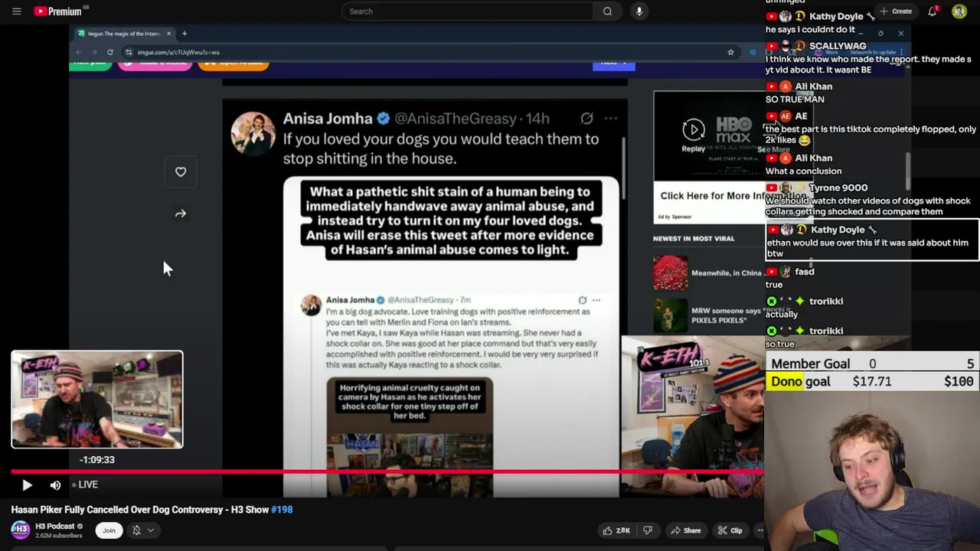
Task: Open the account avatar menu
Action: click(959, 11)
